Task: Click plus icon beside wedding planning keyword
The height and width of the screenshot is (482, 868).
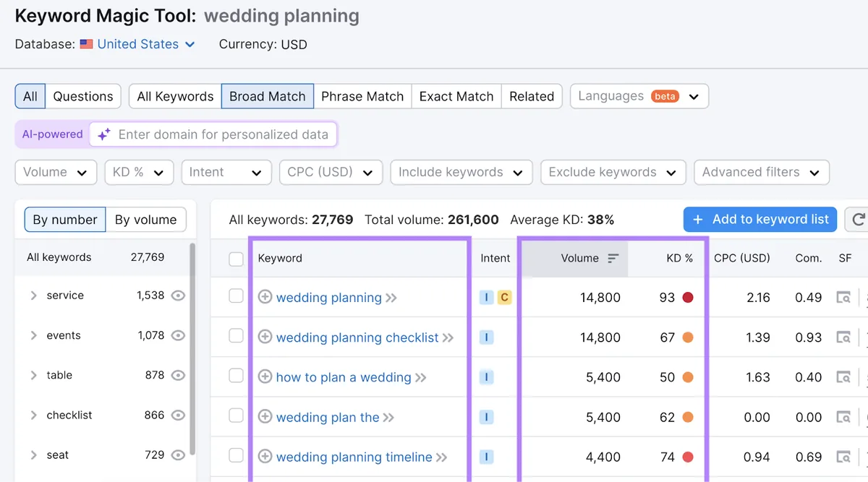Action: pos(265,297)
